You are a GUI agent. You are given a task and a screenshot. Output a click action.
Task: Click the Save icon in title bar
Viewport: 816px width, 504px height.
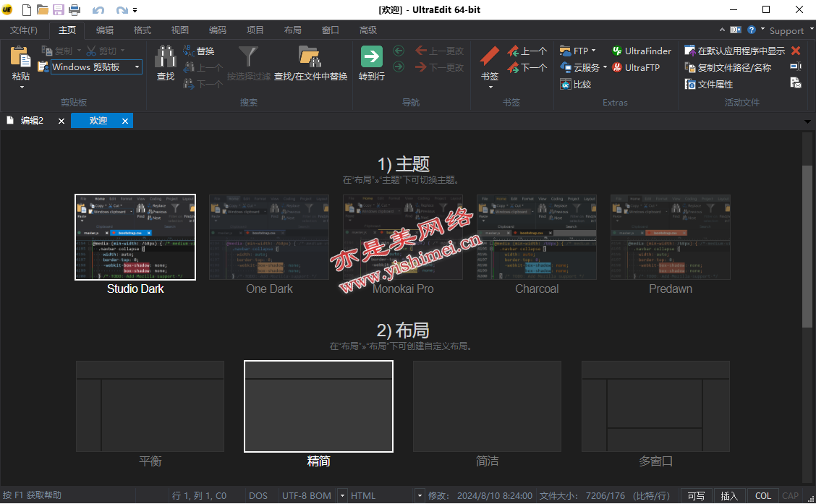pyautogui.click(x=59, y=9)
